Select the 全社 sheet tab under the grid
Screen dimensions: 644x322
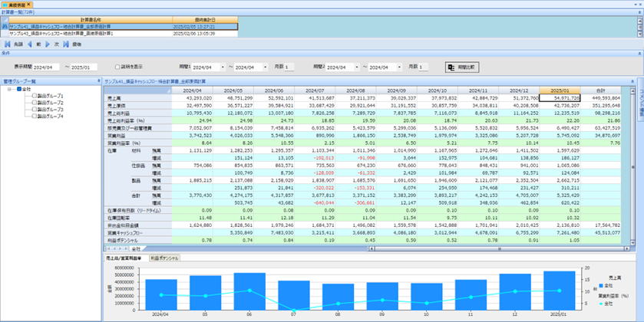tap(136, 248)
